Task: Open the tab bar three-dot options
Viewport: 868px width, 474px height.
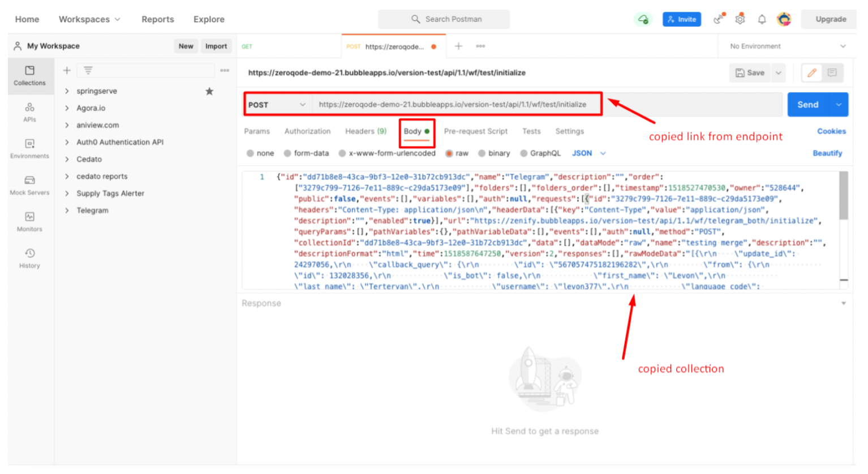Action: 480,46
